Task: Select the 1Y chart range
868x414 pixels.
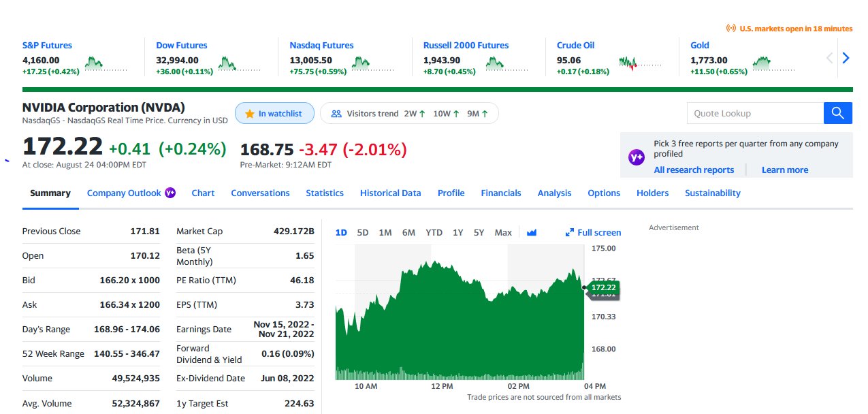Action: point(458,232)
